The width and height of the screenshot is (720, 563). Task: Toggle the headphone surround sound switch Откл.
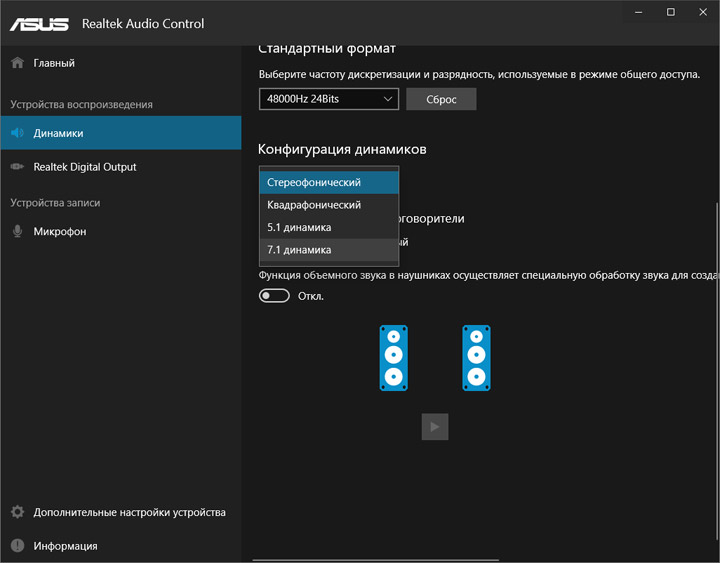(x=274, y=295)
